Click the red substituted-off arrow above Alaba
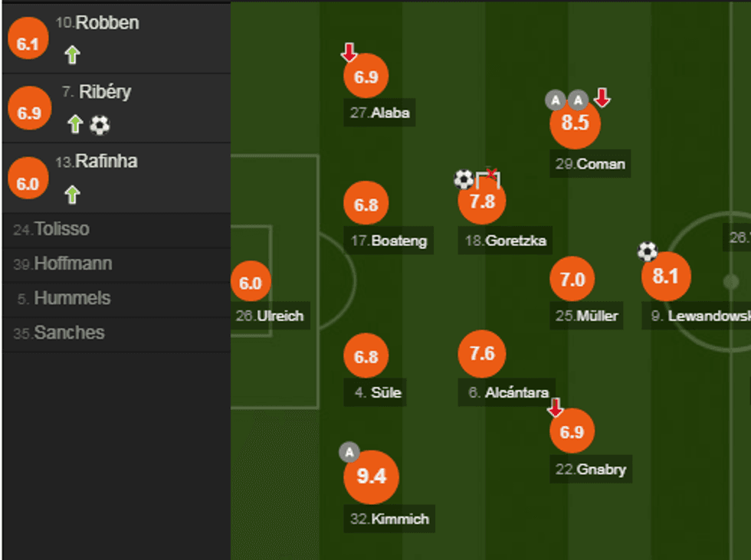The image size is (751, 560). (x=349, y=53)
